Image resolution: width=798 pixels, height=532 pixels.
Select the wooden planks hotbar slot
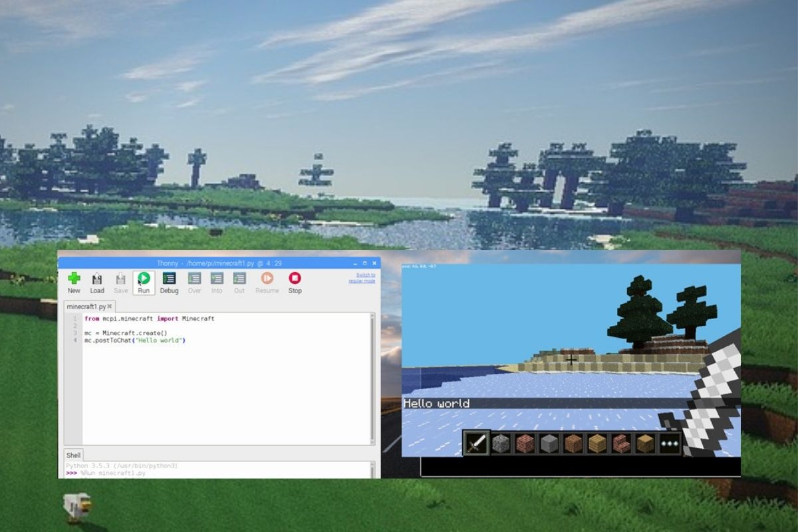(x=597, y=443)
